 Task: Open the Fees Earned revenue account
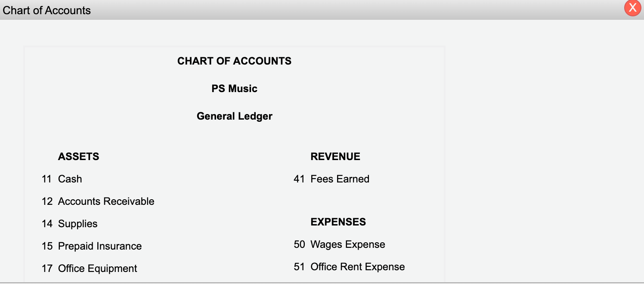point(340,179)
